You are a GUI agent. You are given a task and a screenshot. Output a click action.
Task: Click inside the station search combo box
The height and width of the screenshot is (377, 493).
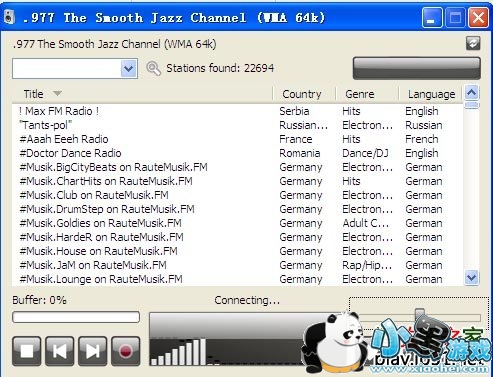[x=67, y=69]
